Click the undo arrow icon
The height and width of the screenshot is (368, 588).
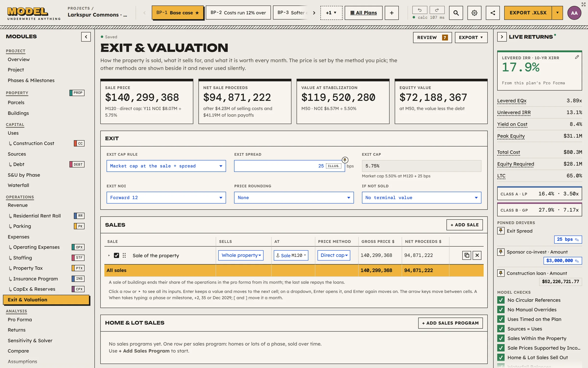[419, 10]
